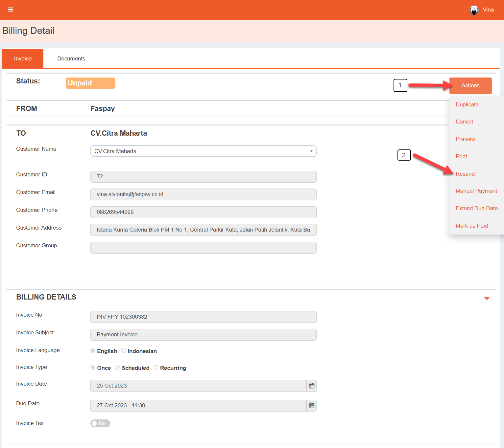Toggle the Invoice Tax switch
The width and height of the screenshot is (504, 448).
[x=100, y=423]
